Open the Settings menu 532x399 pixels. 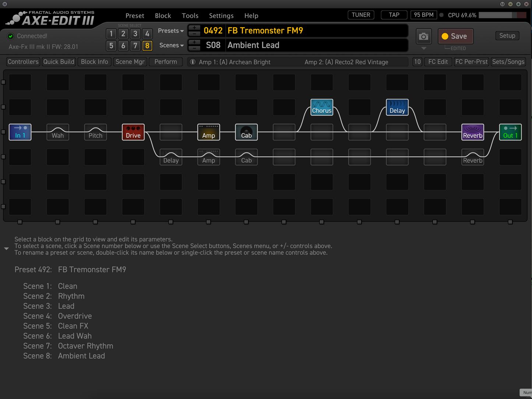221,15
